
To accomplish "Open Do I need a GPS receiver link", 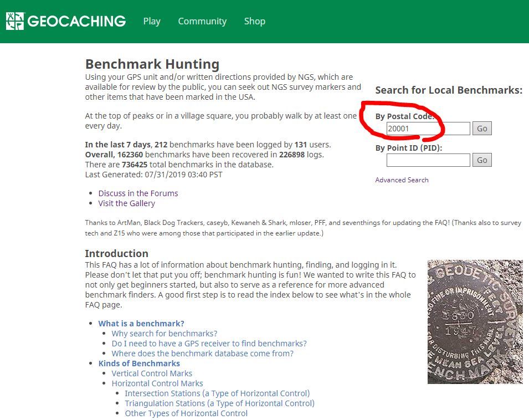I will coord(209,344).
